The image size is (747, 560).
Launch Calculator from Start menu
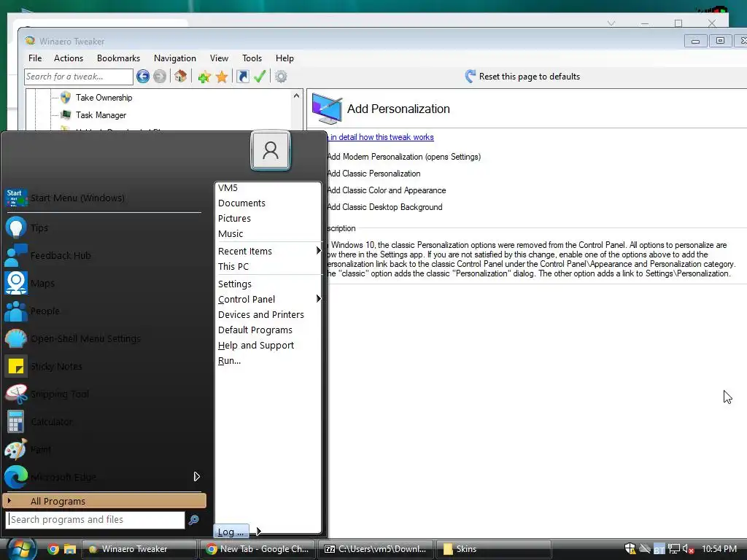coord(102,421)
